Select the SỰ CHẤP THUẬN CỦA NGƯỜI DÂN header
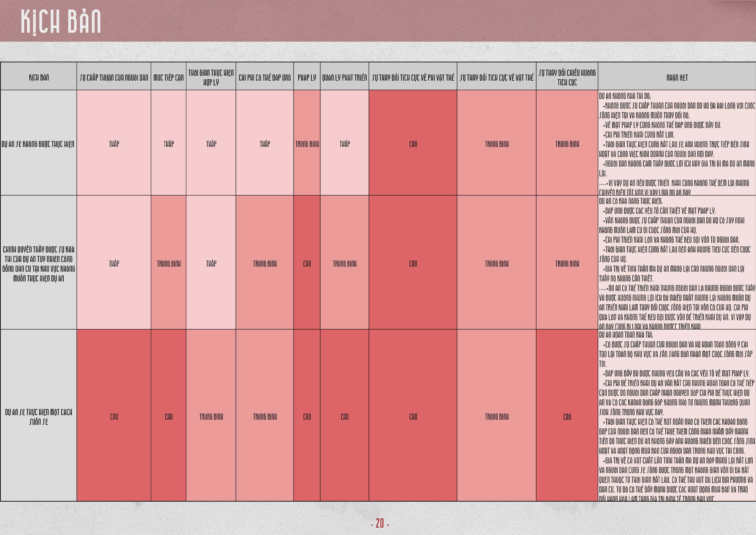This screenshot has height=535, width=756. (x=114, y=77)
